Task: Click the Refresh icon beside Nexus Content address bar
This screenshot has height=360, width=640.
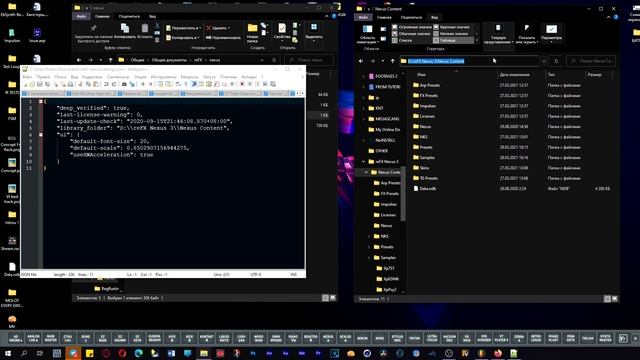Action: (556, 61)
